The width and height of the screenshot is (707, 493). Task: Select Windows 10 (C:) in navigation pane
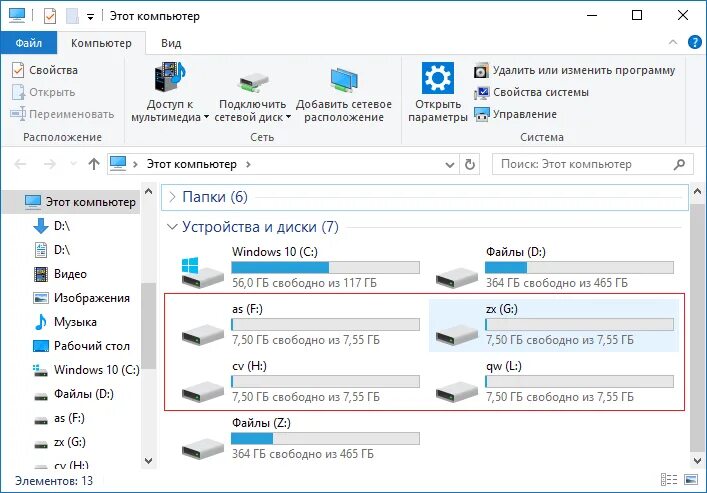86,370
